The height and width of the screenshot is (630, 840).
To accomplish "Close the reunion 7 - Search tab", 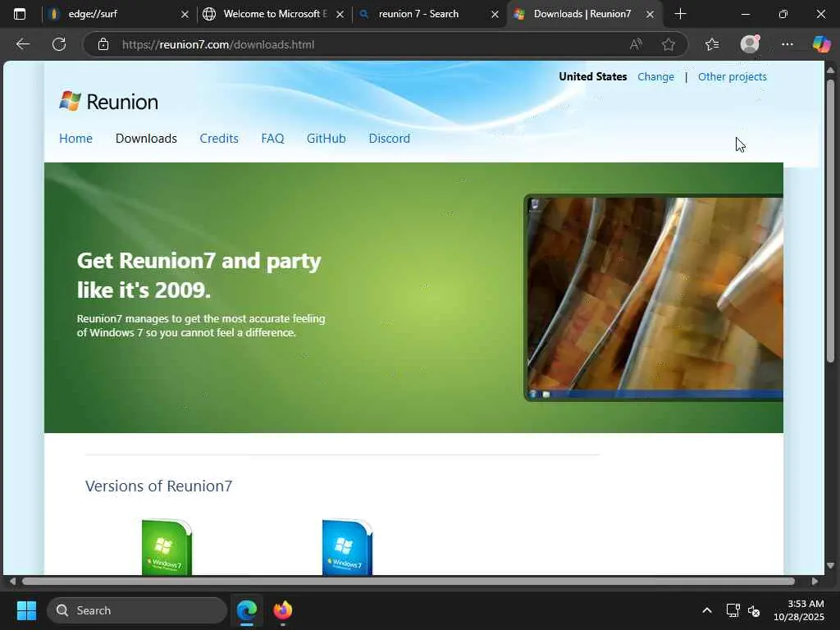I will (495, 15).
